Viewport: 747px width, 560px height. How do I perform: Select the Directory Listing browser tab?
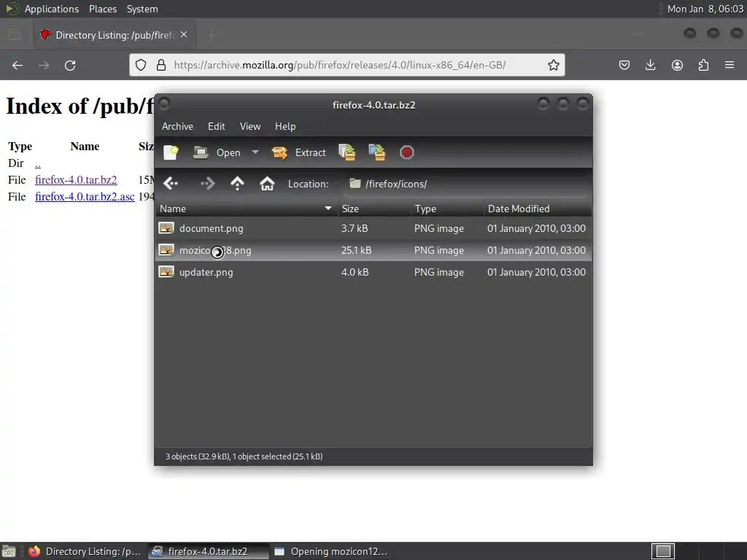[x=115, y=35]
